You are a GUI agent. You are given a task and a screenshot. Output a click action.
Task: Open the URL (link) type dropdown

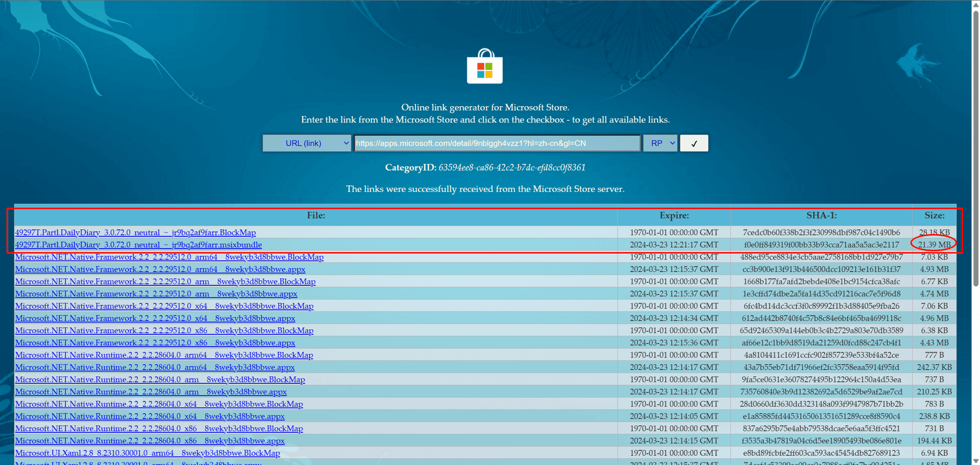pyautogui.click(x=307, y=143)
